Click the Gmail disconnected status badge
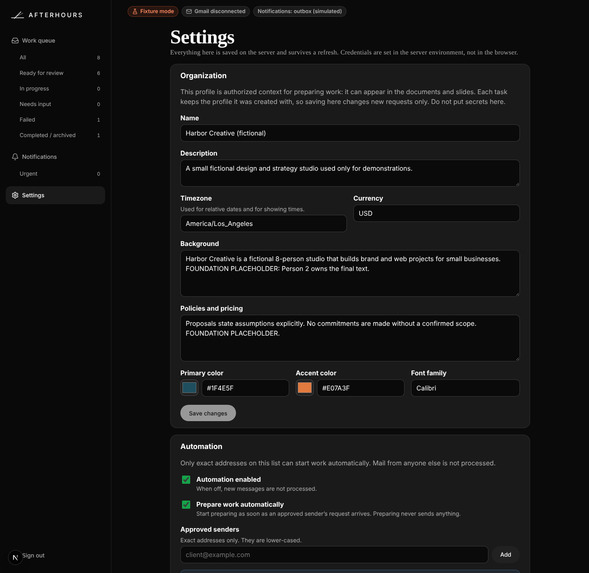589x573 pixels. tap(216, 12)
